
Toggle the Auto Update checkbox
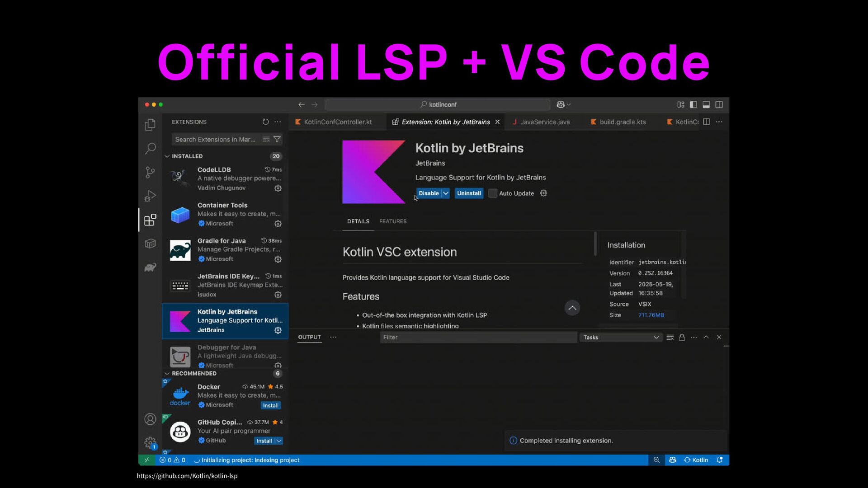click(493, 193)
